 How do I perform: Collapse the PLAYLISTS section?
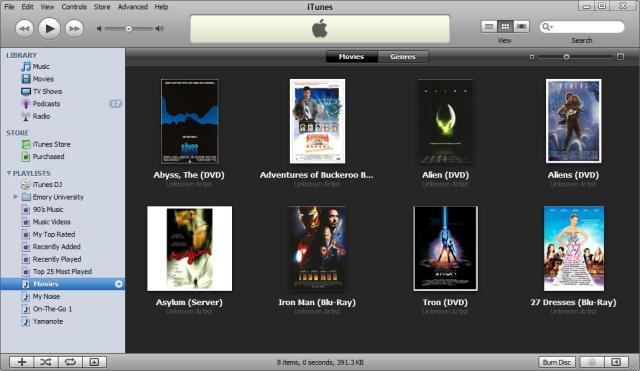[x=9, y=173]
